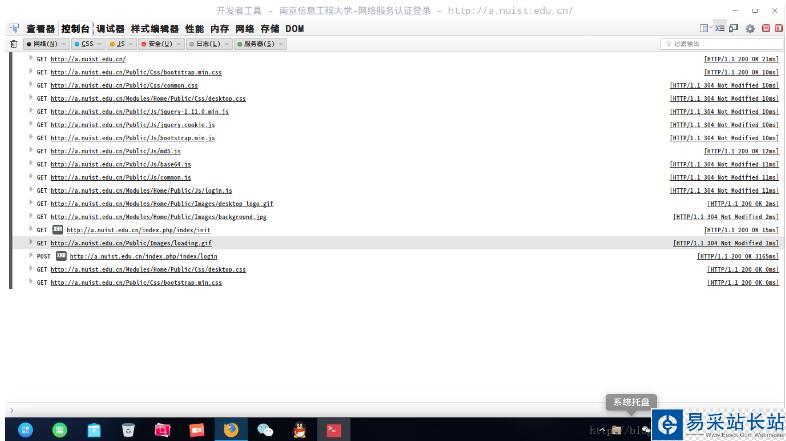Open first bootstrap.min.css request link
The image size is (786, 441).
(x=136, y=72)
